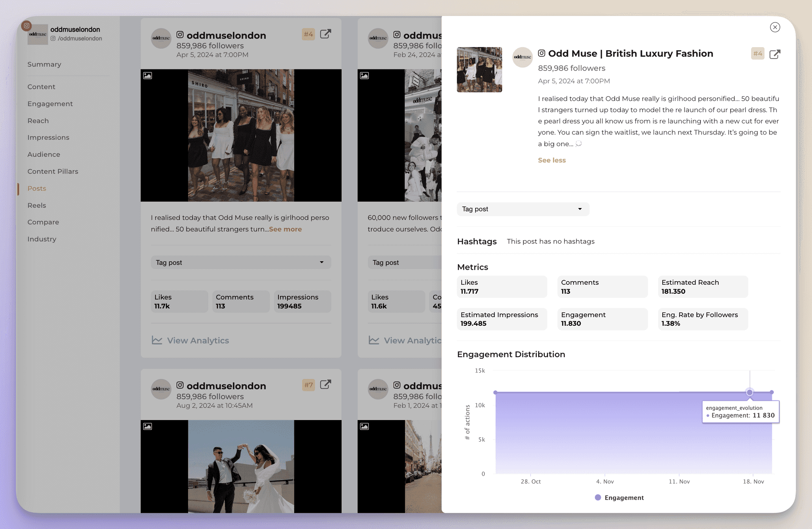
Task: Click oddmuselondon profile logo in sidebar
Action: pos(37,34)
